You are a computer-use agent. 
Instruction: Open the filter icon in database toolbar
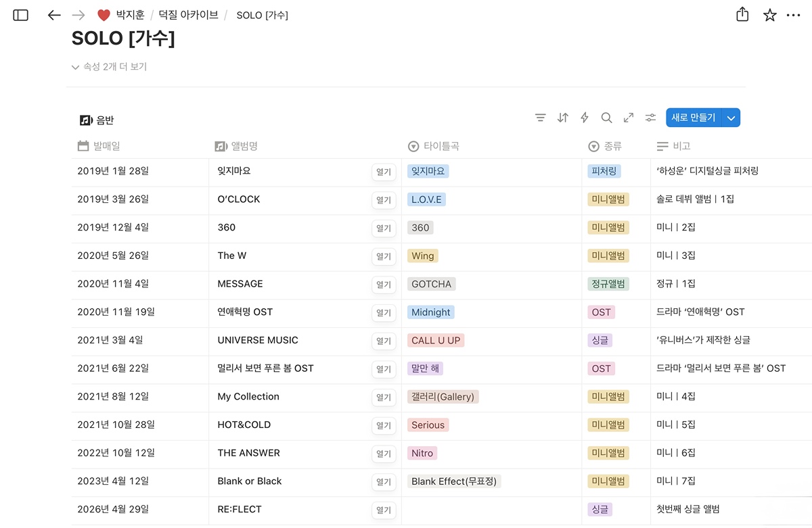pos(540,118)
